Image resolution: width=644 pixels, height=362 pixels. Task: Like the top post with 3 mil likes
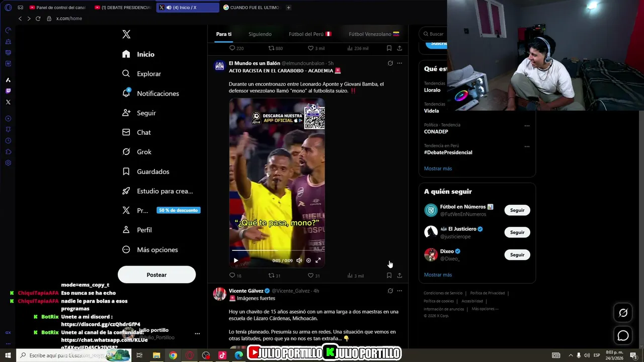(x=316, y=48)
